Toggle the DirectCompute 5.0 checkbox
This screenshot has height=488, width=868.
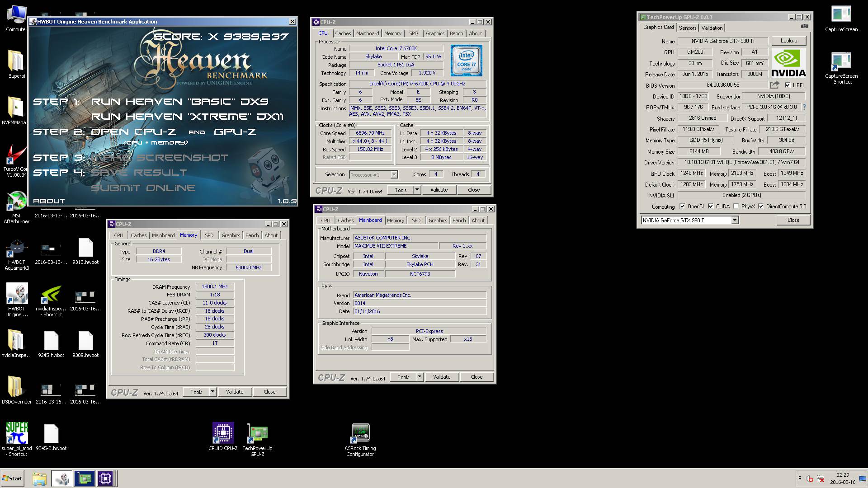(x=761, y=206)
